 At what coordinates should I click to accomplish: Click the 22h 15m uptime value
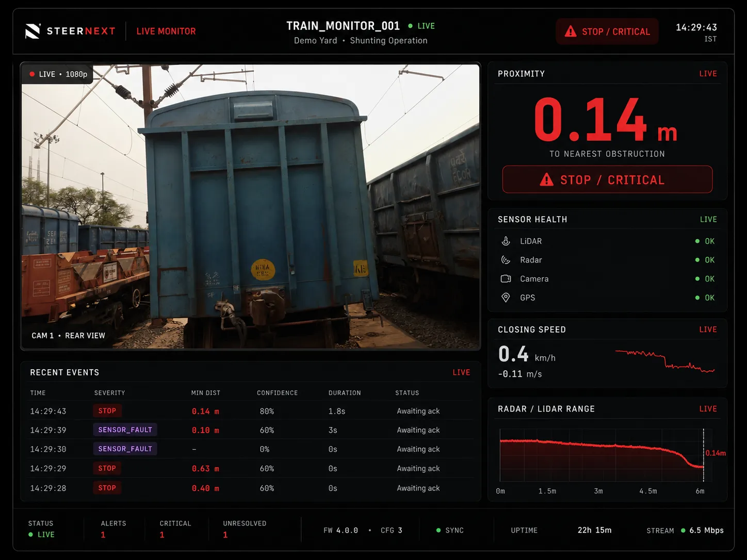coord(594,530)
